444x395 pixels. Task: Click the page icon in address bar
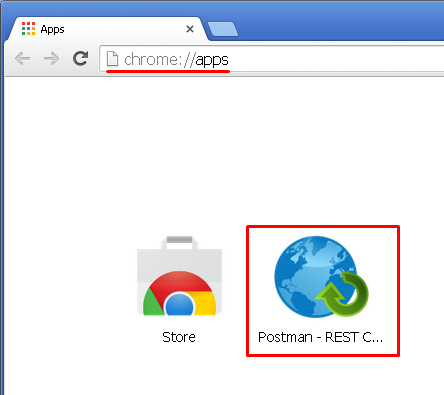pyautogui.click(x=112, y=59)
